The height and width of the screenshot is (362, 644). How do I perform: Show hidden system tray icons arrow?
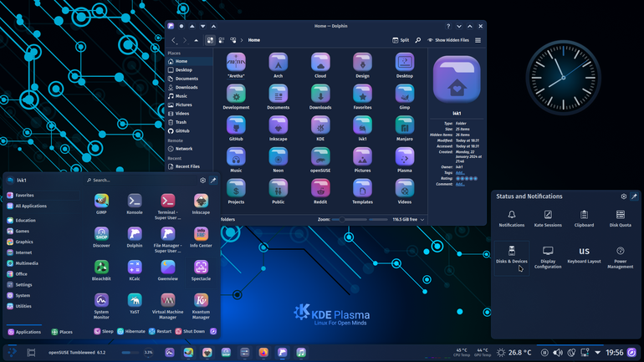point(598,353)
